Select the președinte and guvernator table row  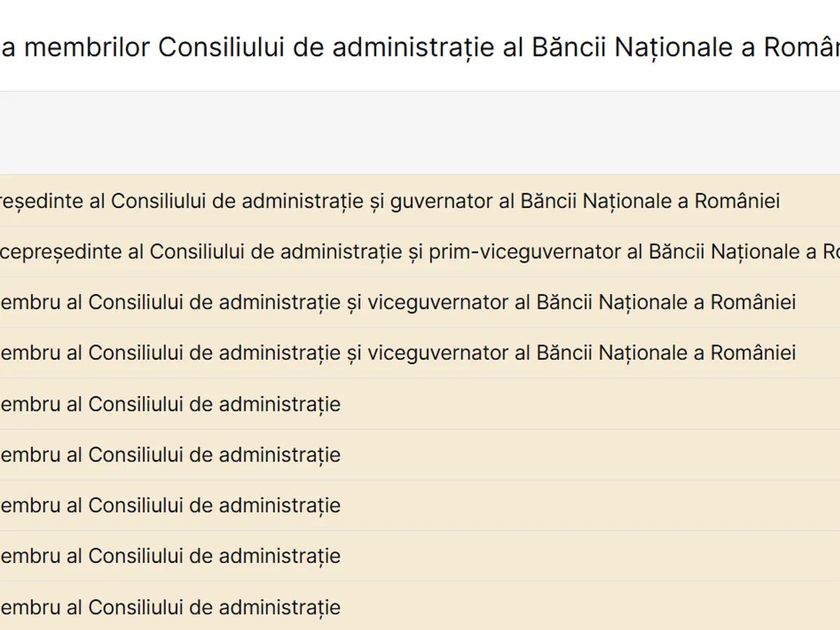(x=388, y=202)
